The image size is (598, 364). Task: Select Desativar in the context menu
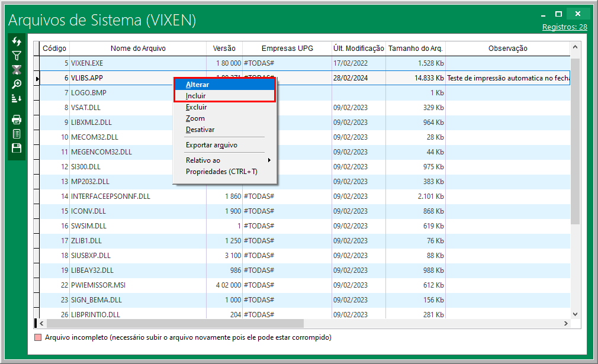pos(200,130)
